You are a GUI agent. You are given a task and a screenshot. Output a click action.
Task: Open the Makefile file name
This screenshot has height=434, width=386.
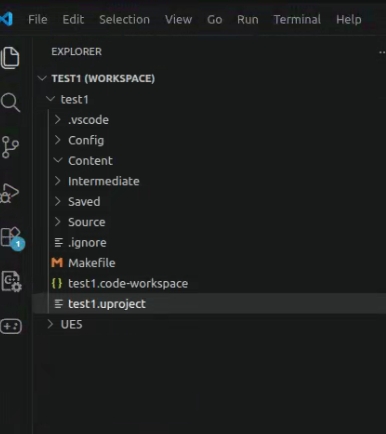92,263
